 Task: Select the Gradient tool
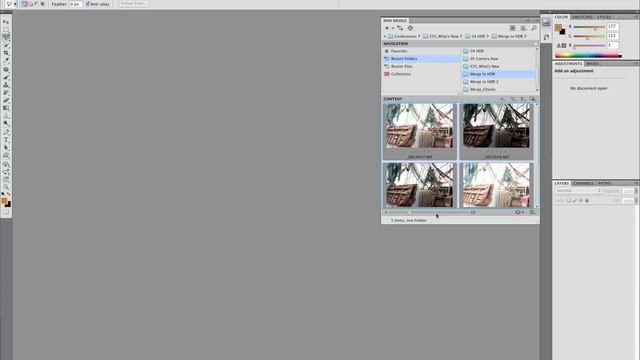6,108
